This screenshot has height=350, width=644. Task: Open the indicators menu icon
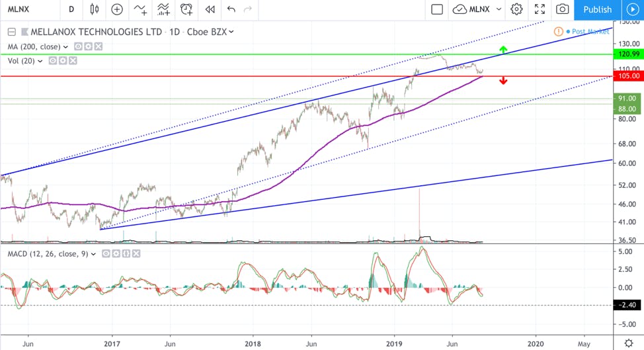coord(140,9)
